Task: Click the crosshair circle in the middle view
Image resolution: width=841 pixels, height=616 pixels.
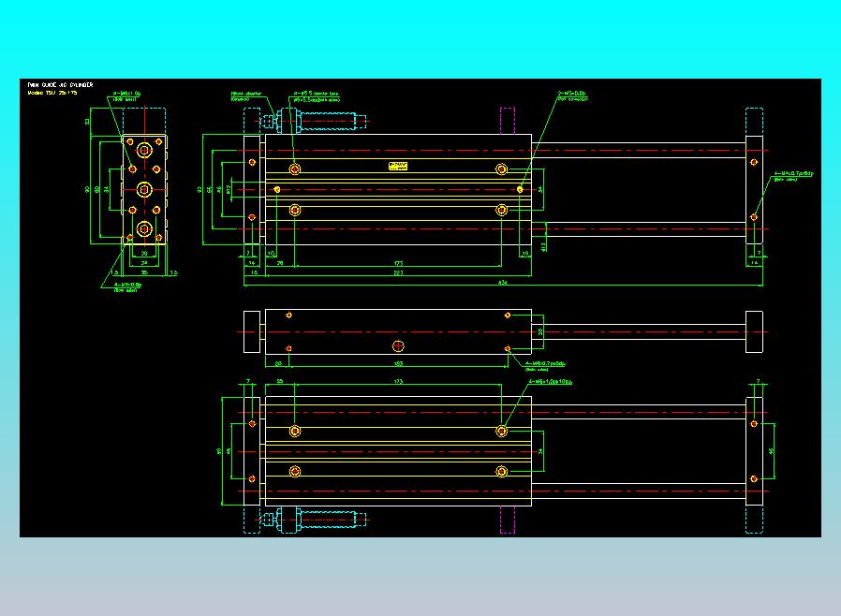Action: (x=398, y=346)
